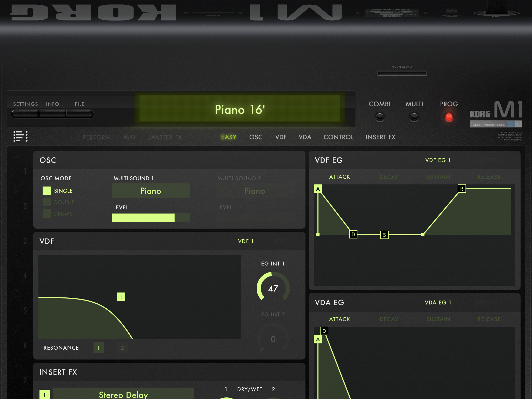Select resonance 2 toggle
Viewport: 532px width, 399px height.
click(122, 348)
